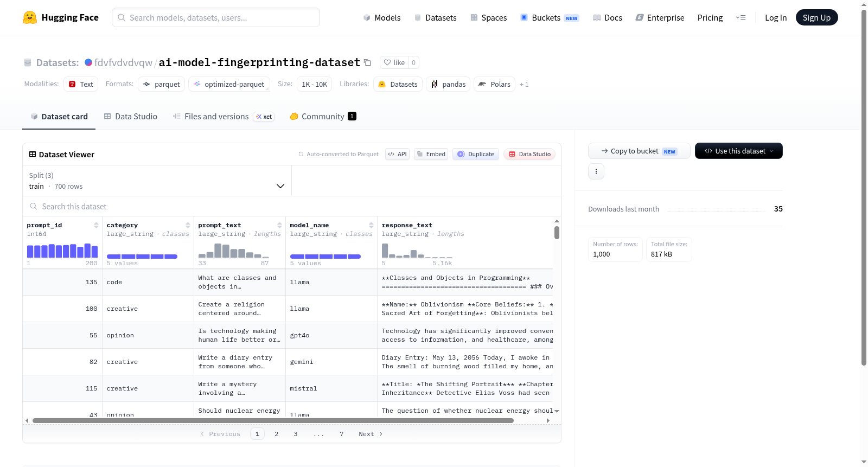Sort by category column sort icon

(x=188, y=225)
